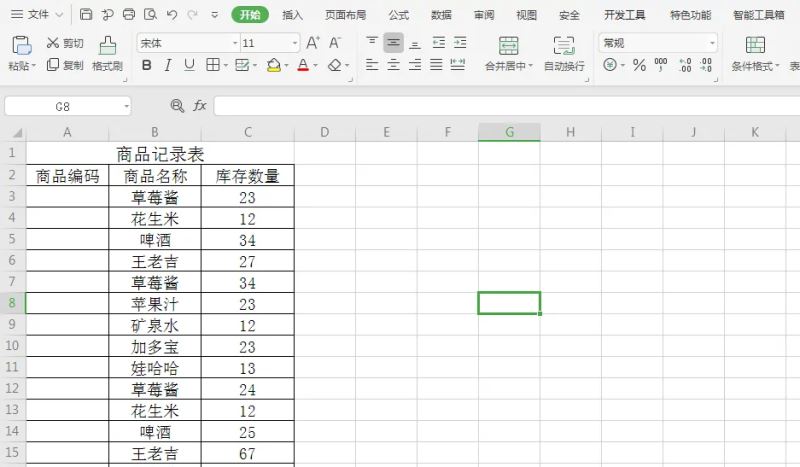Open the 开发工具 tab
Image resolution: width=800 pixels, height=467 pixels.
(625, 15)
